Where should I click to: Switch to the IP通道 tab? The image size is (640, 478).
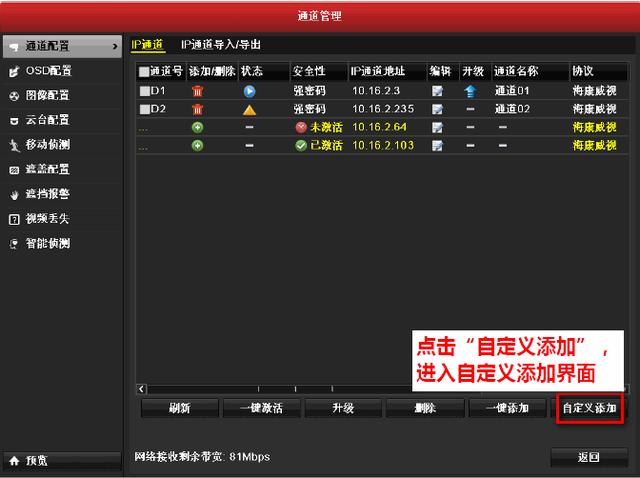[x=147, y=44]
